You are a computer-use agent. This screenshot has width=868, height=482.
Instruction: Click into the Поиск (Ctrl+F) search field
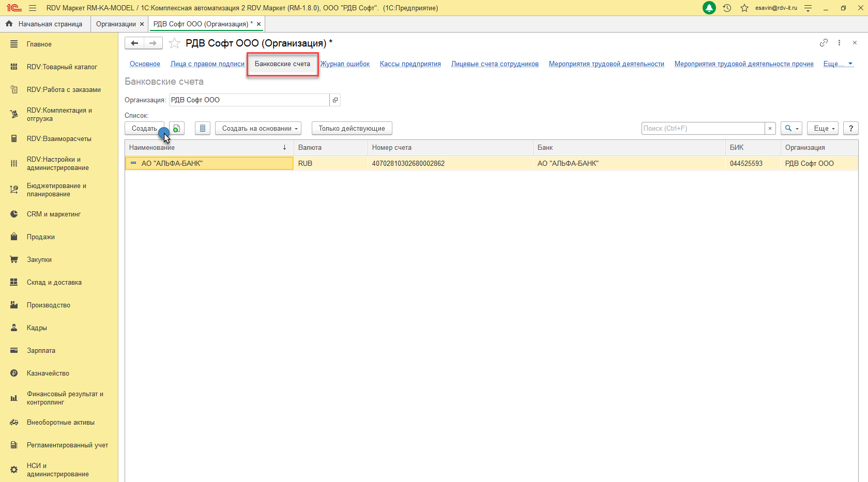click(703, 129)
